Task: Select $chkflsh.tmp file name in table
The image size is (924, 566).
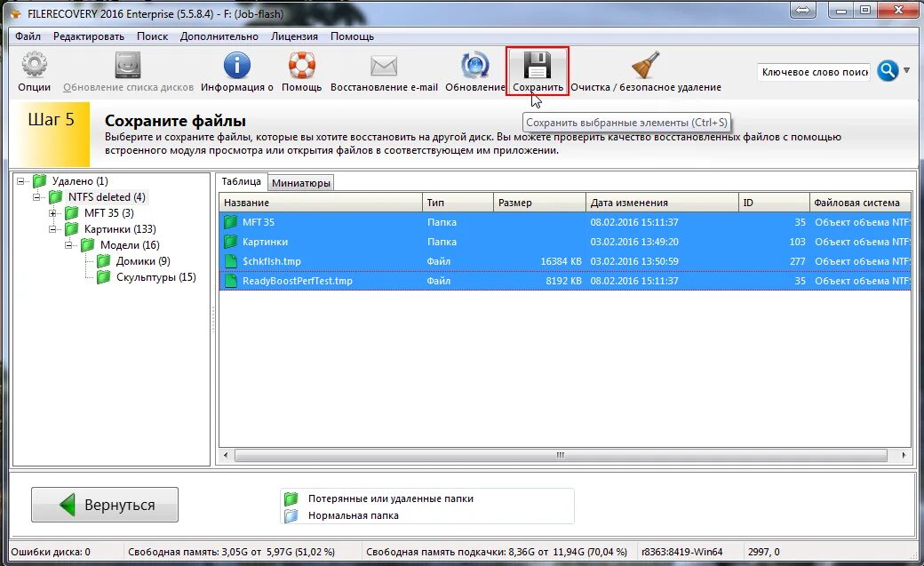Action: pos(272,261)
